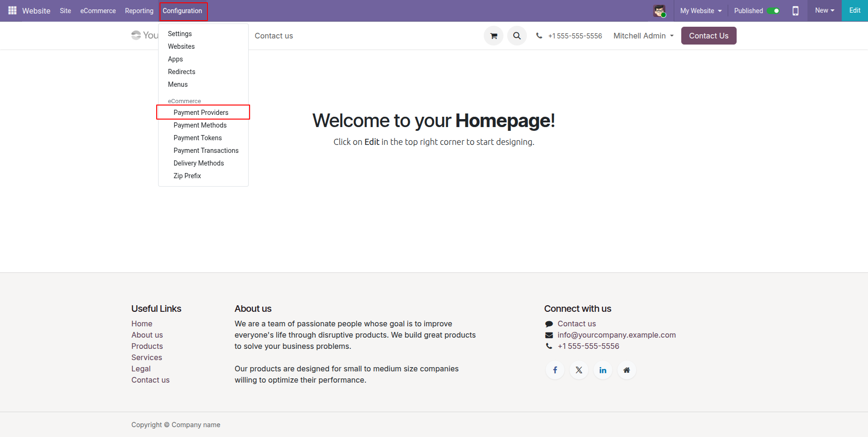Expand the My Website dropdown
The width and height of the screenshot is (868, 437).
[700, 11]
